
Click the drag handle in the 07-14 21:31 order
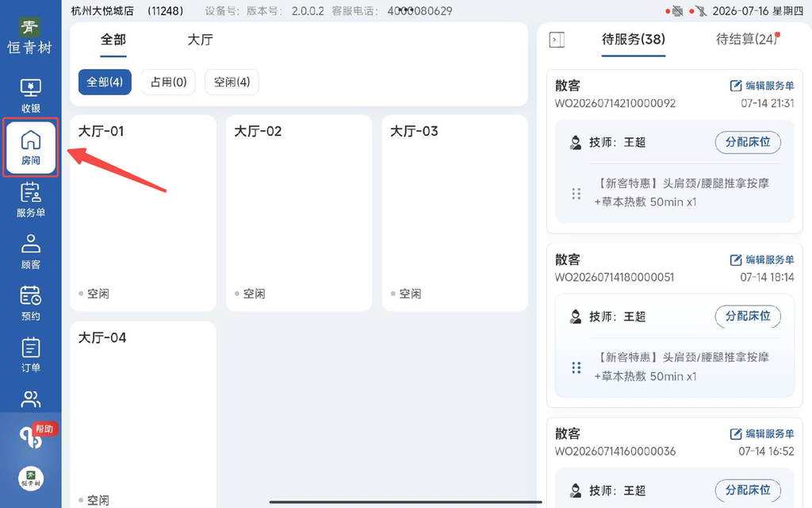pos(576,194)
